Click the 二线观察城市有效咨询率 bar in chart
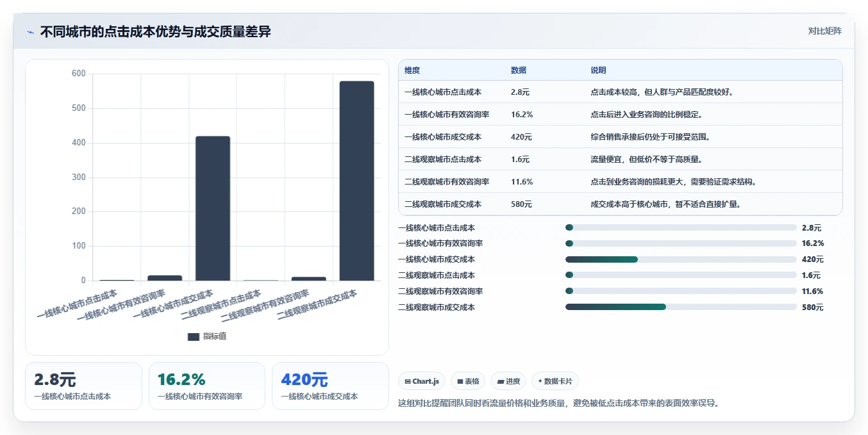This screenshot has width=868, height=435. pyautogui.click(x=309, y=279)
